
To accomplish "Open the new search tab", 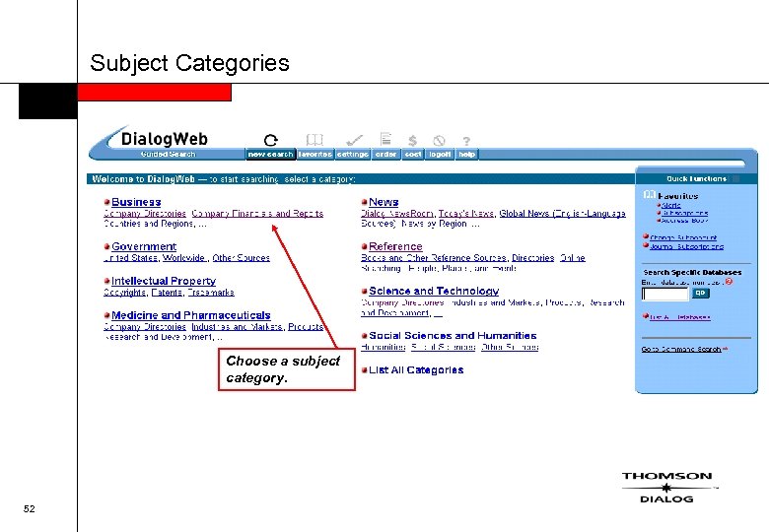I will [271, 155].
